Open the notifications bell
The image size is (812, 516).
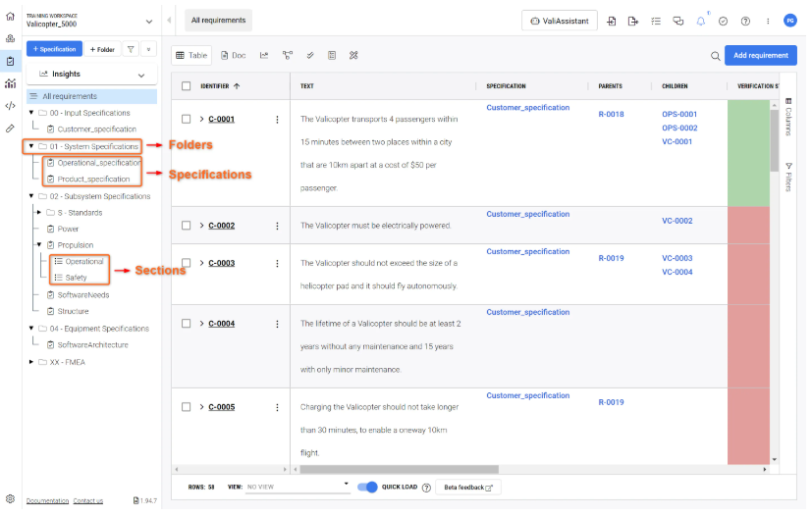click(701, 21)
